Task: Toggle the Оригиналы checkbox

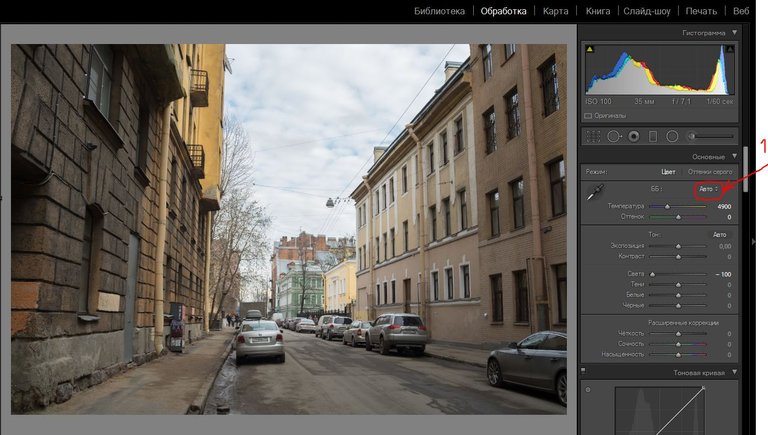Action: point(588,116)
